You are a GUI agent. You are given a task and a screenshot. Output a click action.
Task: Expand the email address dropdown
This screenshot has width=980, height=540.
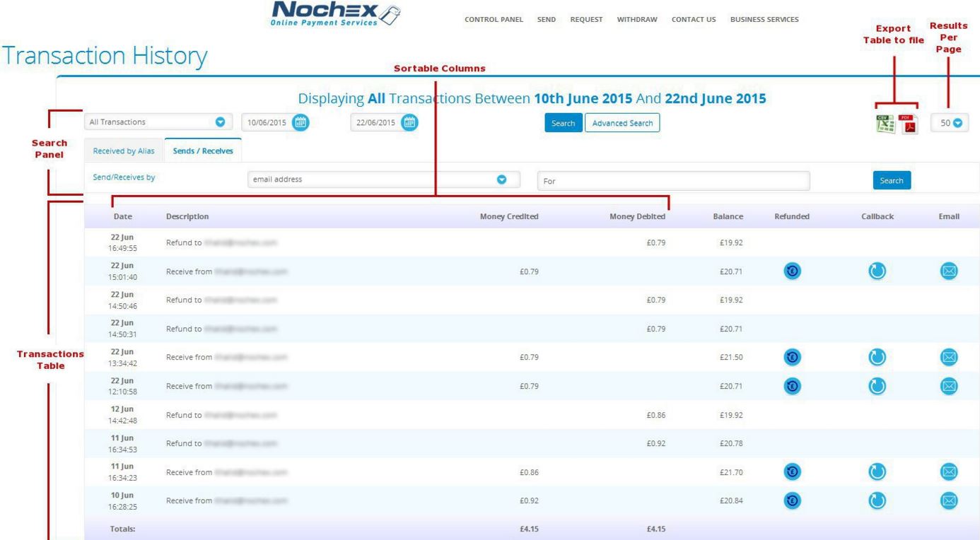pyautogui.click(x=502, y=180)
